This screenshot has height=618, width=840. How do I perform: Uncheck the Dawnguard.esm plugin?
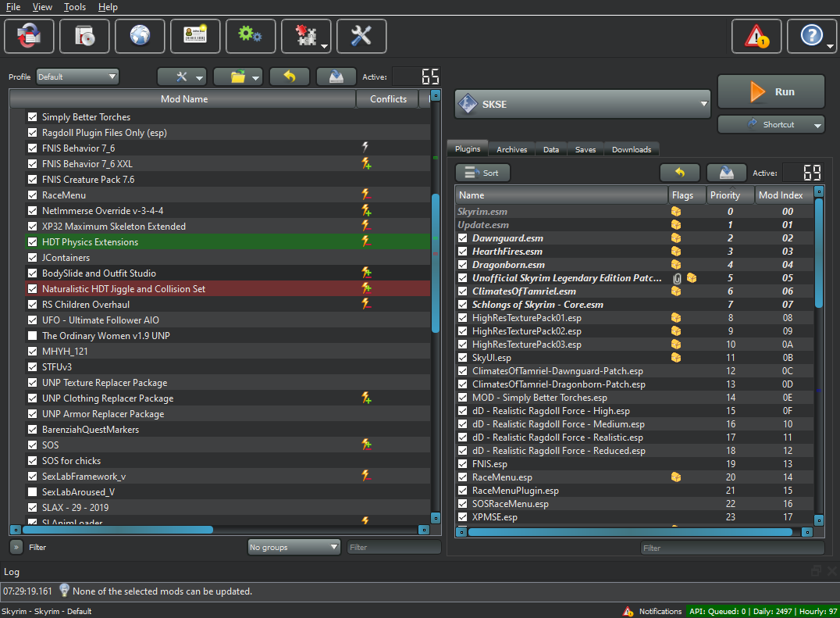click(462, 238)
